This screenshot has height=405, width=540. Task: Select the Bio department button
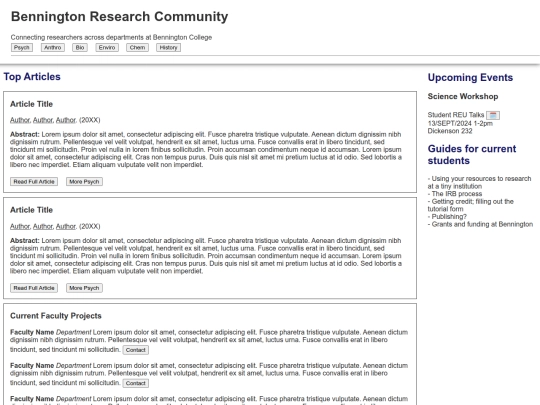pyautogui.click(x=80, y=48)
